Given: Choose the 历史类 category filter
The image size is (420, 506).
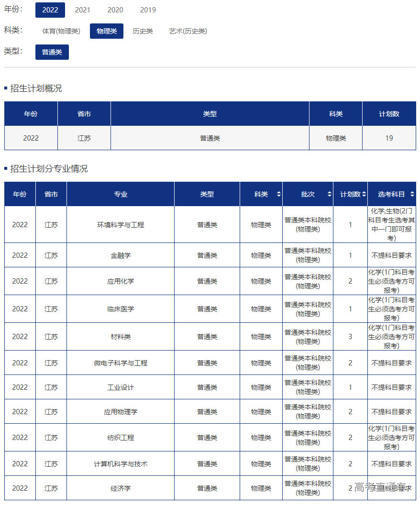Looking at the screenshot, I should [143, 31].
